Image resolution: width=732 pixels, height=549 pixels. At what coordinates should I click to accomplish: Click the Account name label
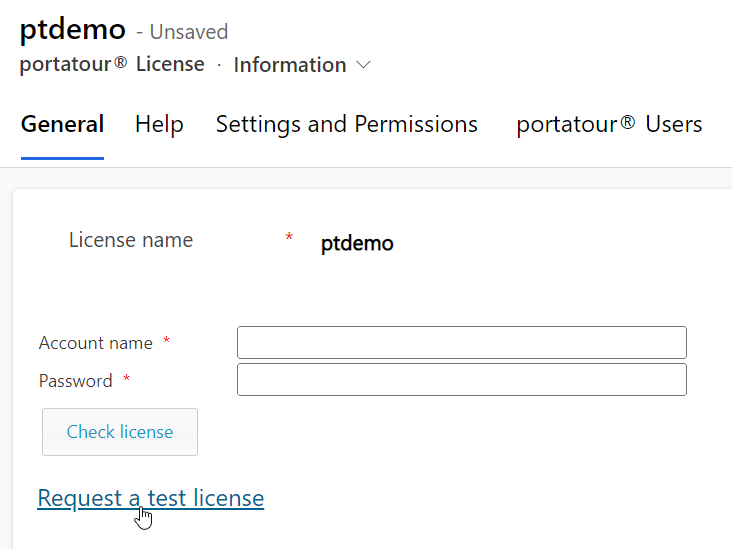tap(96, 343)
